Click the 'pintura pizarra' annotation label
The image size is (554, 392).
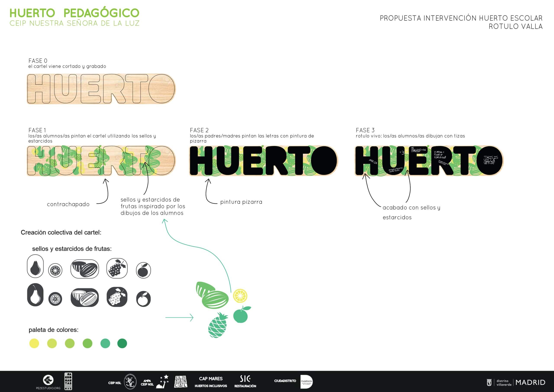tap(241, 202)
